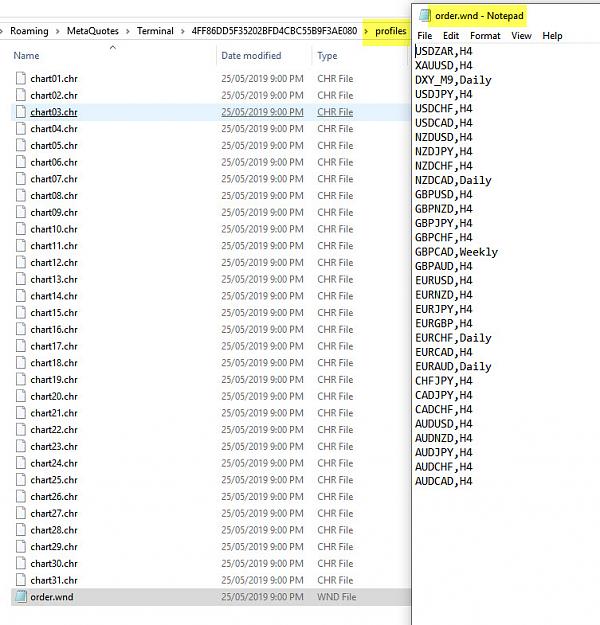Select file name chart02.chr

(54, 96)
